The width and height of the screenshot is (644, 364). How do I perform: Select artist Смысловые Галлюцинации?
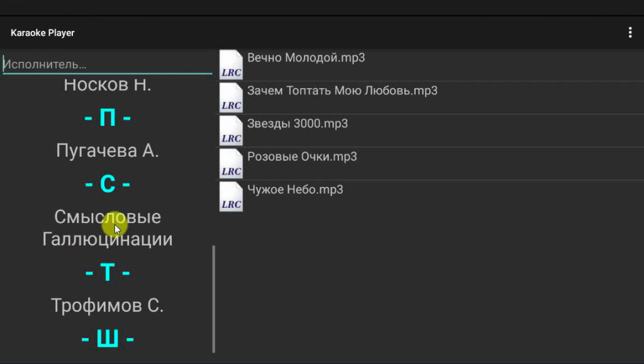[x=107, y=228]
